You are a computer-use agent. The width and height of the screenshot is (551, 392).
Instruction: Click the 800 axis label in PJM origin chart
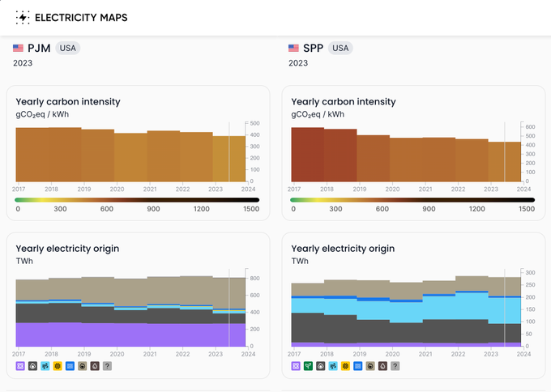coord(254,278)
